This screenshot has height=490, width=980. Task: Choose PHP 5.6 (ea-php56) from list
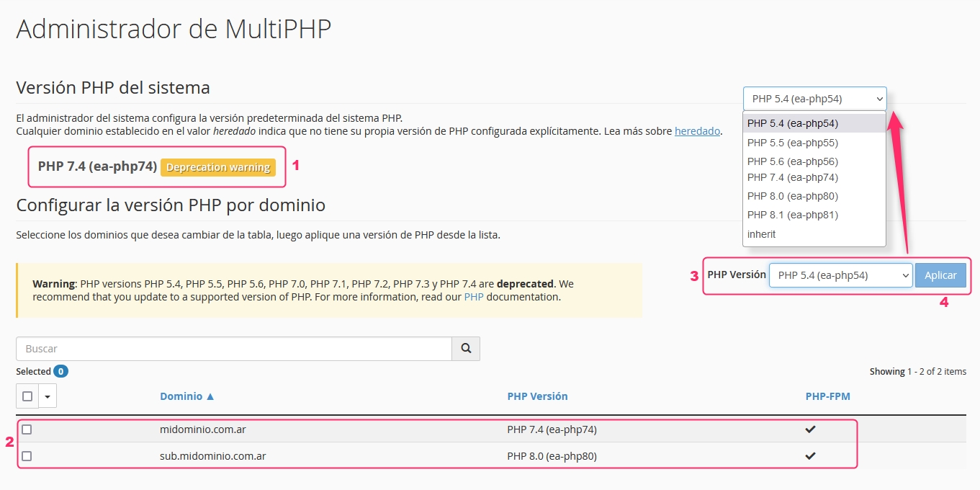793,161
